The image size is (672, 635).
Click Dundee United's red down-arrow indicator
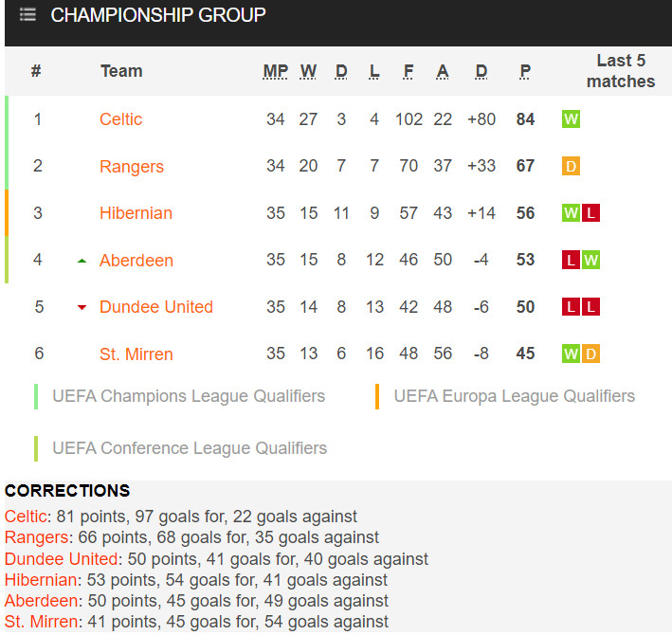tap(82, 307)
